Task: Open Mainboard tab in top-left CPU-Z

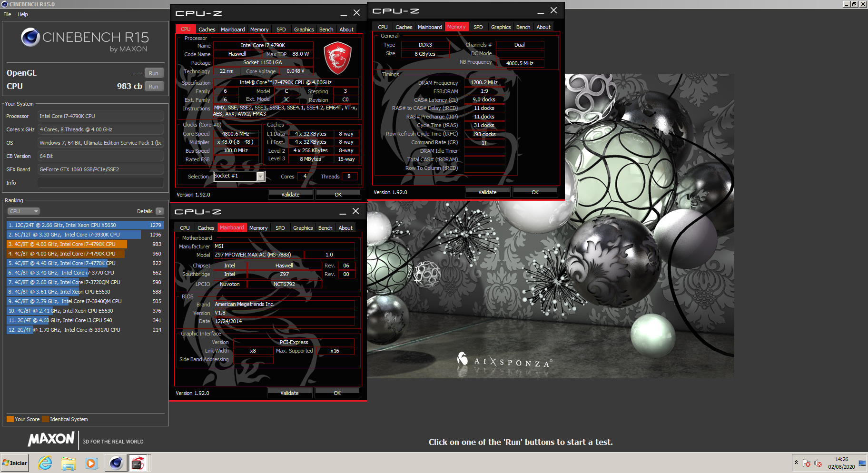Action: point(233,30)
